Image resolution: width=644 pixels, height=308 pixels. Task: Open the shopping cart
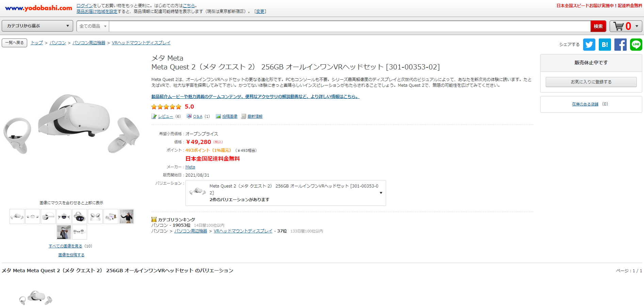click(x=618, y=26)
